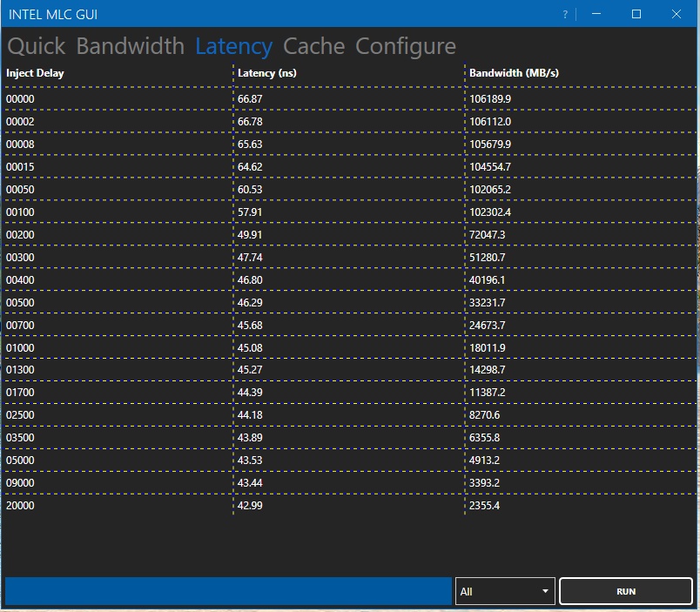Image resolution: width=700 pixels, height=612 pixels.
Task: Select inject delay cell 02500
Action: tap(20, 415)
